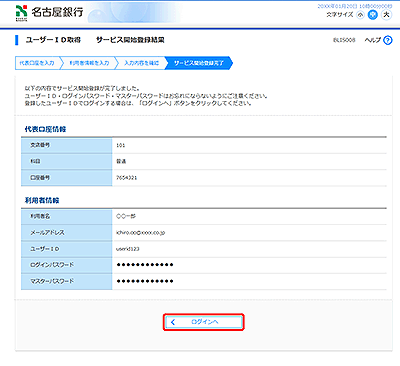The height and width of the screenshot is (366, 400).
Task: Click the account number 7654321
Action: pyautogui.click(x=126, y=178)
